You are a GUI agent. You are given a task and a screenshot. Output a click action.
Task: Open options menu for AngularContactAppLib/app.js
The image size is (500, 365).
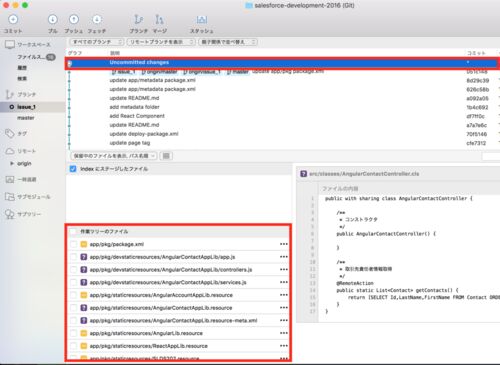pyautogui.click(x=284, y=257)
